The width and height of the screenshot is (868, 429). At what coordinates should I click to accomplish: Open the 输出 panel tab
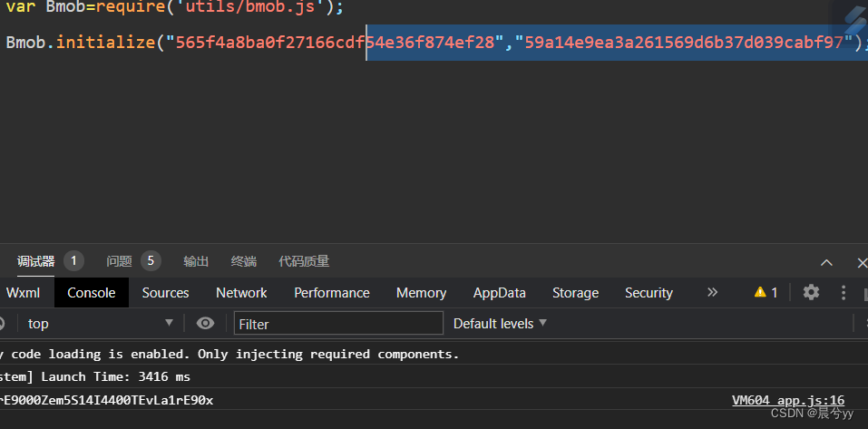[x=196, y=261]
